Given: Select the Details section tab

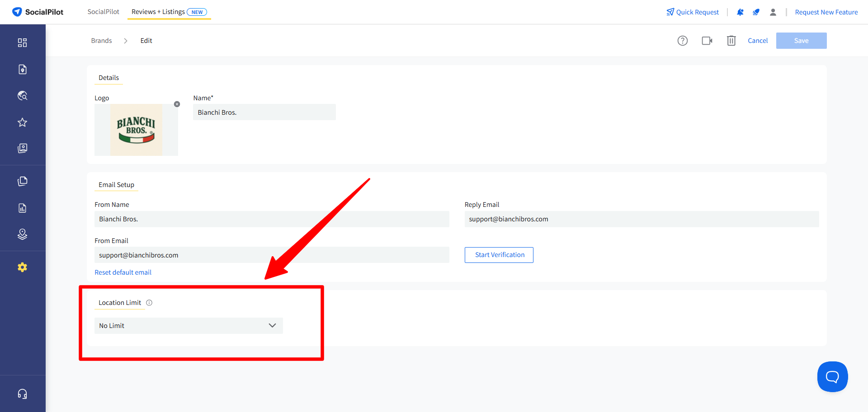Looking at the screenshot, I should tap(108, 78).
